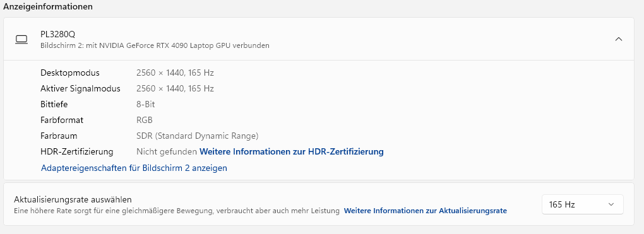The width and height of the screenshot is (644, 234).
Task: Click the Desktopmodus 2560 × 1440 value
Action: (175, 73)
